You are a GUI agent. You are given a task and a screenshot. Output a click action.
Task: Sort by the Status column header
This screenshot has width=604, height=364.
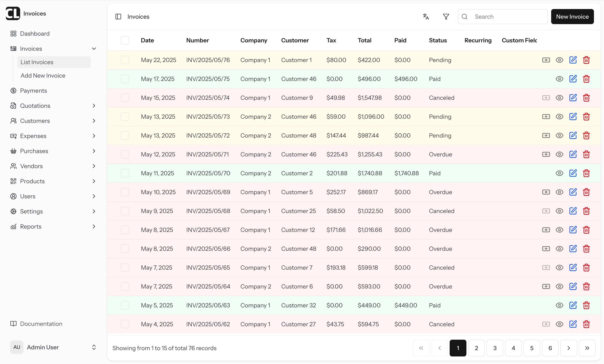click(438, 40)
